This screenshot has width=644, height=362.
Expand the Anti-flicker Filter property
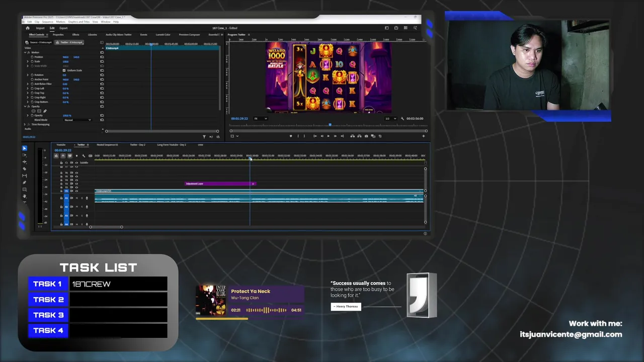(28, 84)
